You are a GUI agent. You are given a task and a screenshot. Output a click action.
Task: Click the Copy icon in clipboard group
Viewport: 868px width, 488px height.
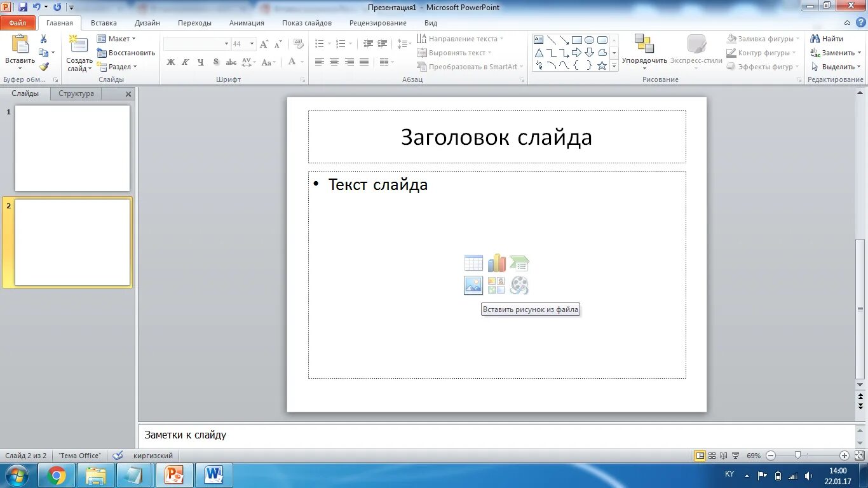pyautogui.click(x=44, y=53)
